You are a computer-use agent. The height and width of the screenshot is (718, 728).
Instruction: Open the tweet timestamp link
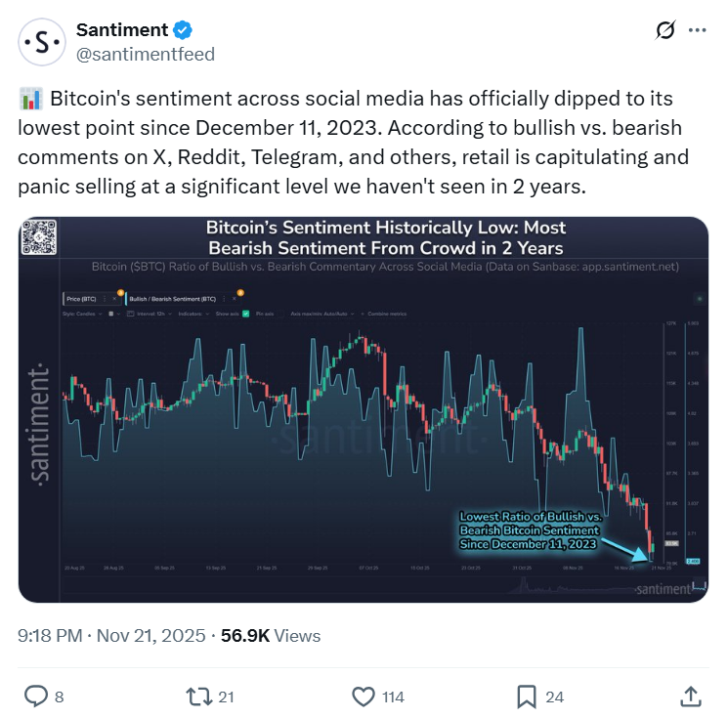pos(111,635)
